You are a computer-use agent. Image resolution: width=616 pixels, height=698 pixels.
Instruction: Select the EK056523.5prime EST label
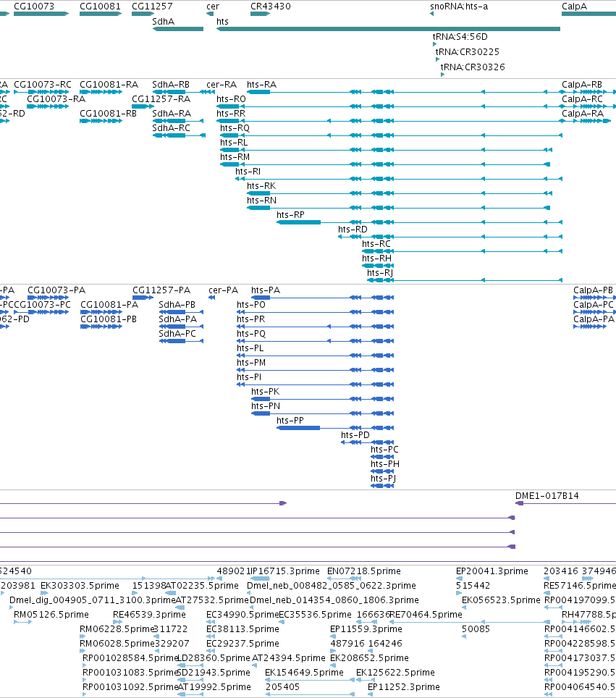[x=501, y=600]
